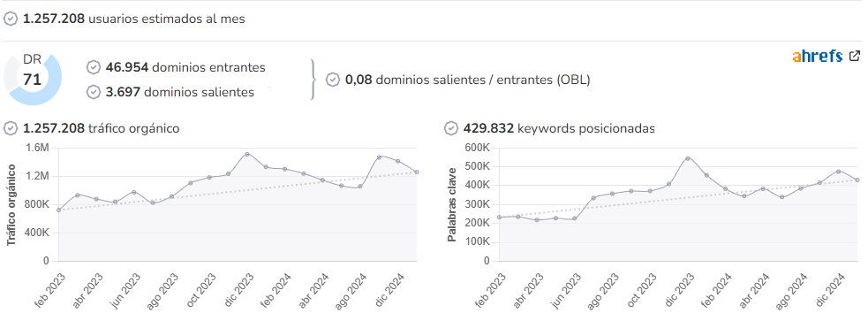The image size is (868, 321).
Task: Click the 1.2M axis label on traffic chart
Action: click(x=38, y=176)
